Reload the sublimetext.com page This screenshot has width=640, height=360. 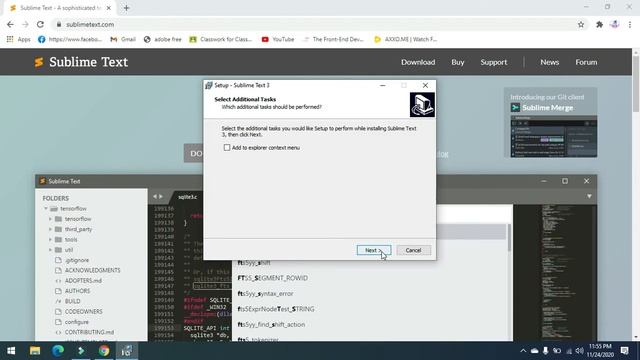40,24
